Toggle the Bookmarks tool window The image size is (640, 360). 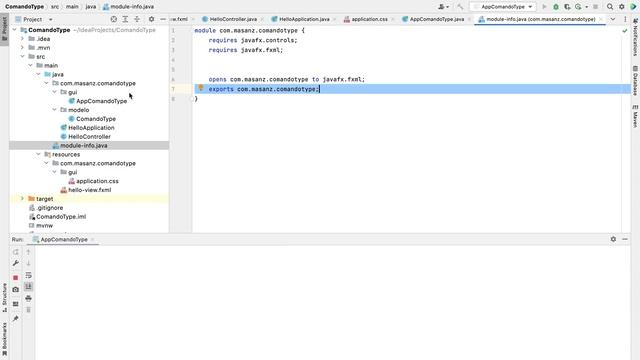pos(4,339)
